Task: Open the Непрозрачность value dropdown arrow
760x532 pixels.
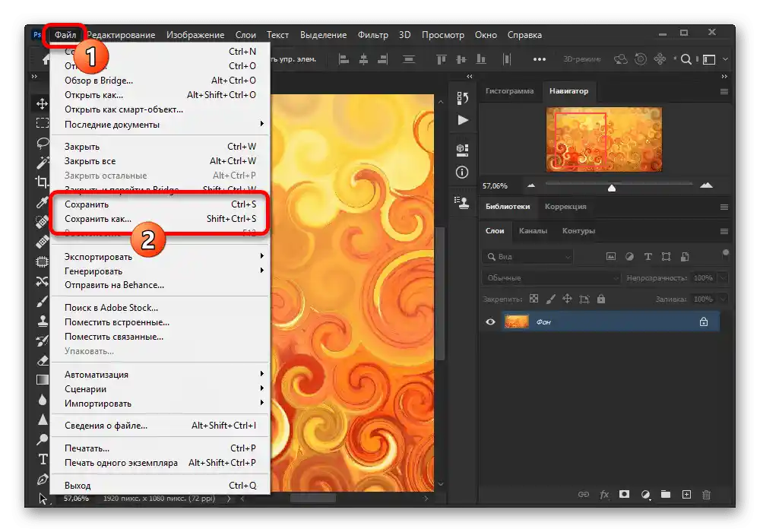Action: (x=724, y=278)
